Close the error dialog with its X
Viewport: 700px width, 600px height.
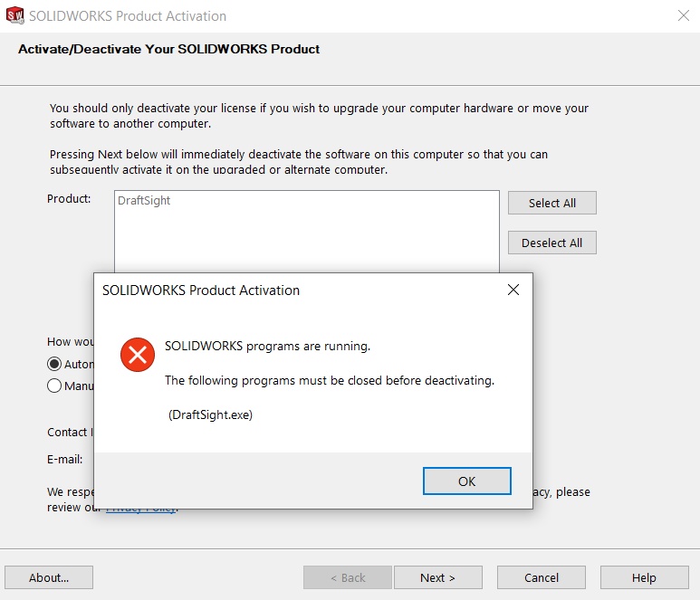point(513,290)
